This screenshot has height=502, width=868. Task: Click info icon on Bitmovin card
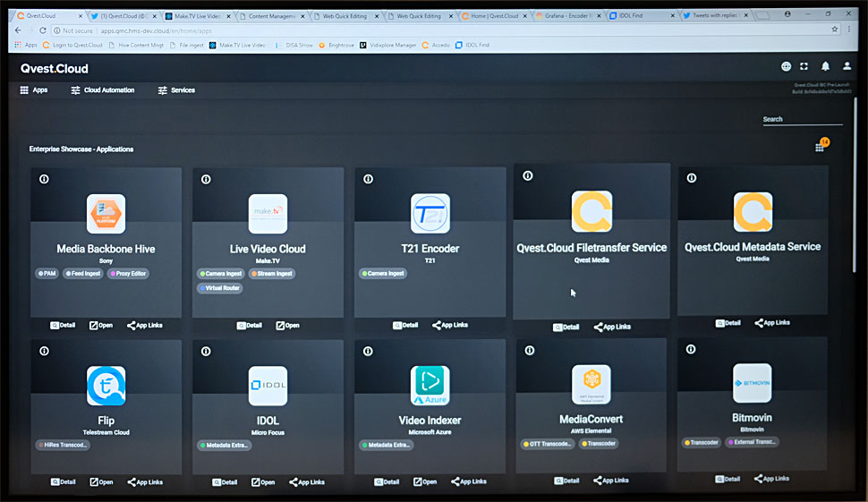[691, 349]
